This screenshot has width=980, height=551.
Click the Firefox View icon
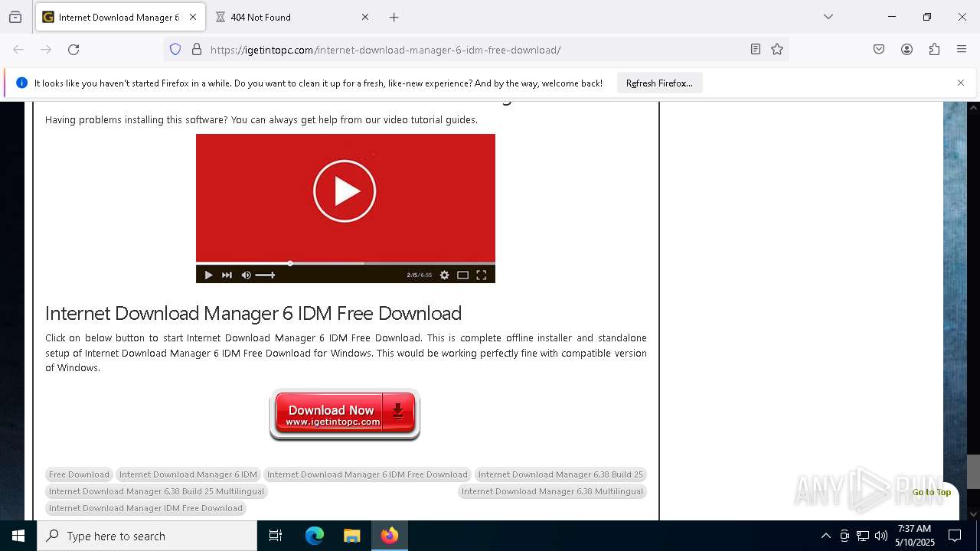coord(15,17)
